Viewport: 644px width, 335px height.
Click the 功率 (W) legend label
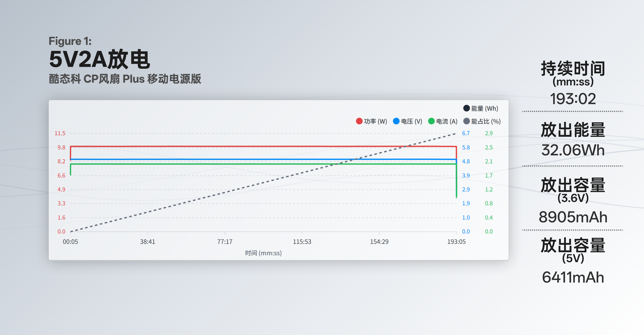click(x=375, y=121)
